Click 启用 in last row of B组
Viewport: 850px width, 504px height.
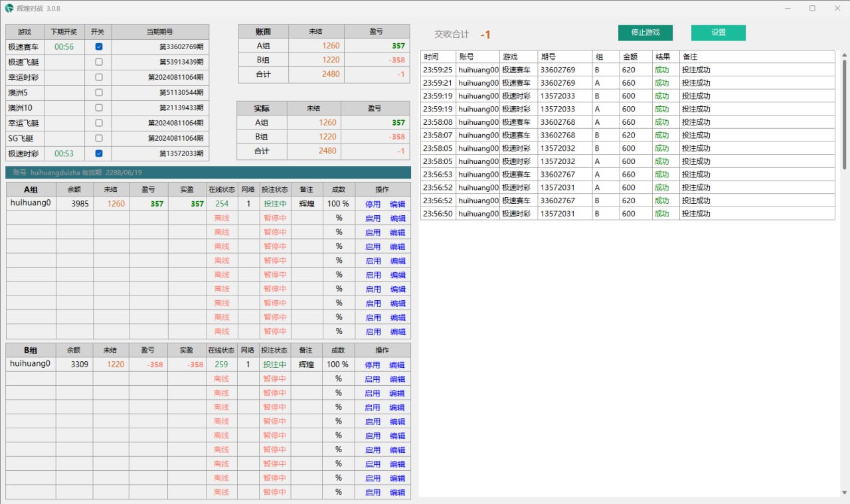coord(372,493)
